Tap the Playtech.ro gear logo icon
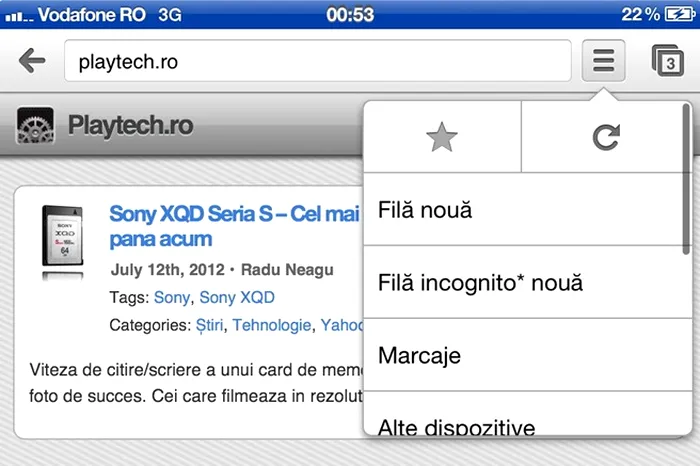This screenshot has height=466, width=700. 36,127
